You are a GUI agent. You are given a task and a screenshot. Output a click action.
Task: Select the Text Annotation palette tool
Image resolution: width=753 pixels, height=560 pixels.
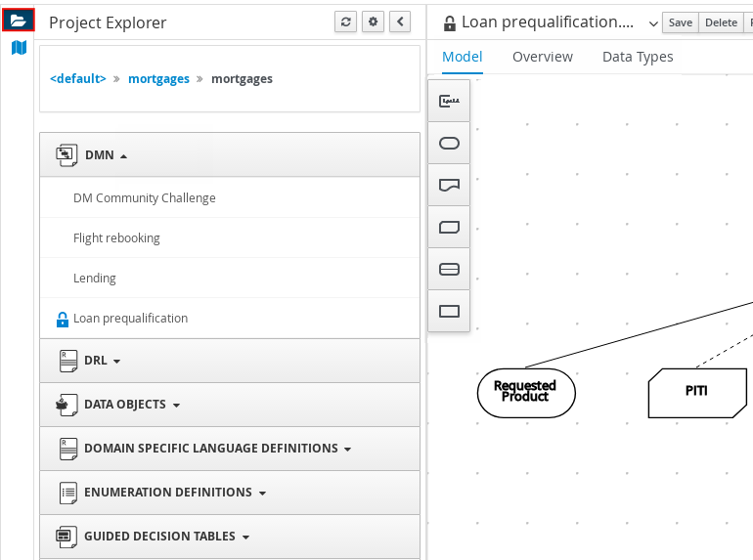(450, 101)
